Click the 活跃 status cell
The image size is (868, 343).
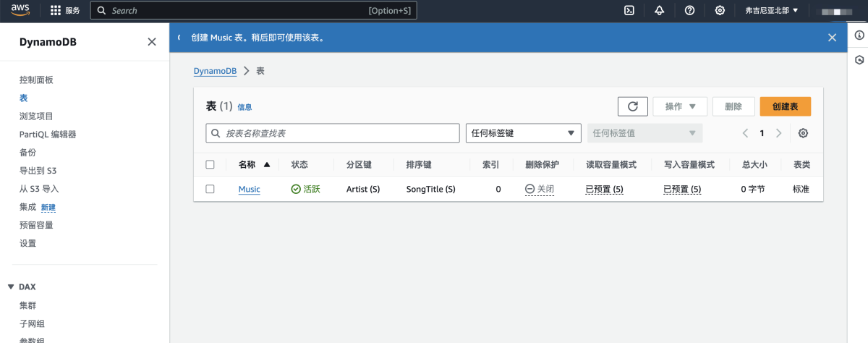(x=305, y=189)
